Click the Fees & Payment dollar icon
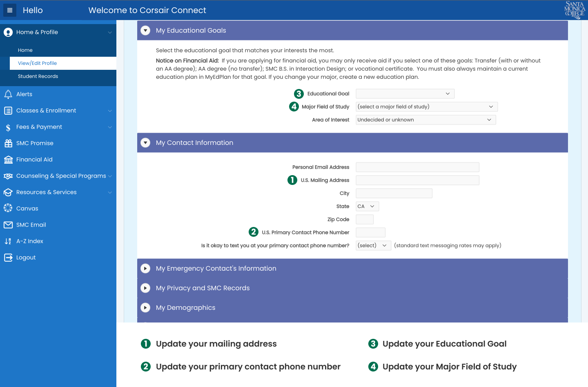 [8, 127]
